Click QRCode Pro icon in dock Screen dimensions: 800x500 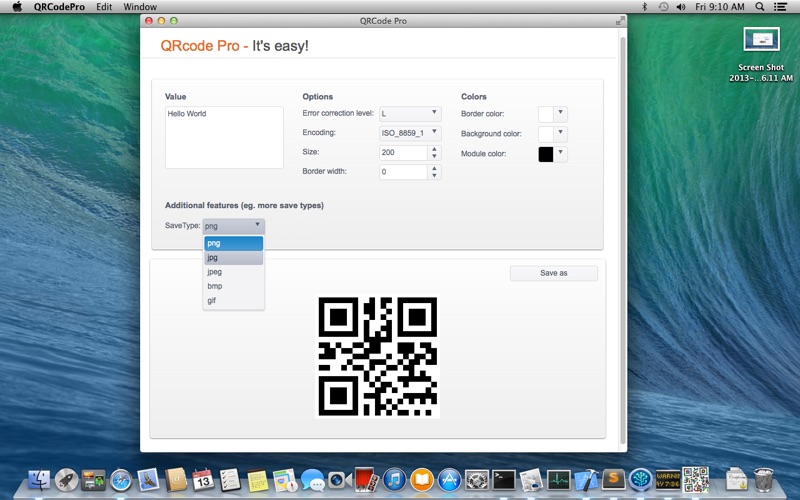(696, 480)
